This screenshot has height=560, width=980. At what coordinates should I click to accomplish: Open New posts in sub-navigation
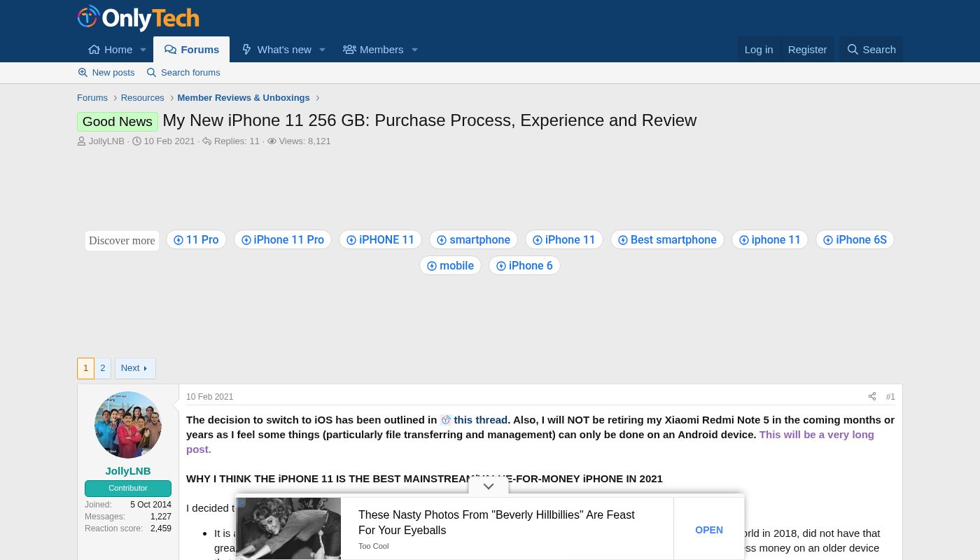click(x=106, y=73)
